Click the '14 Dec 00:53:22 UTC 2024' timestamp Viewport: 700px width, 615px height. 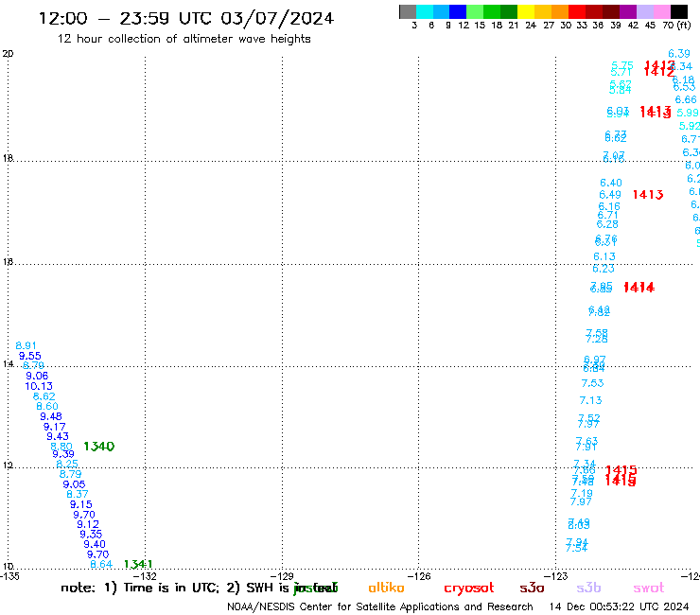click(619, 606)
